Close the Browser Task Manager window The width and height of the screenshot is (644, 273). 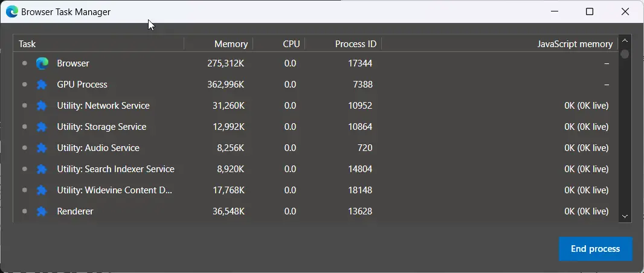point(625,12)
